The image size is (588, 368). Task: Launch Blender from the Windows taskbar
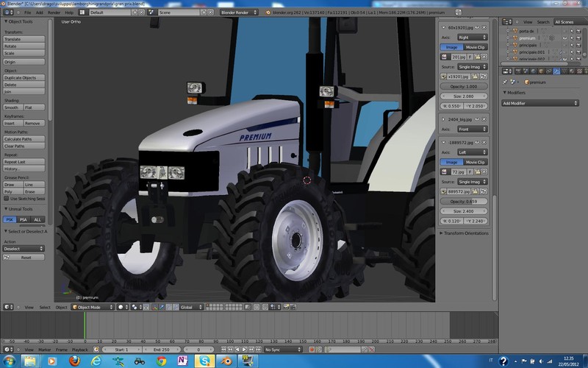pyautogui.click(x=226, y=361)
